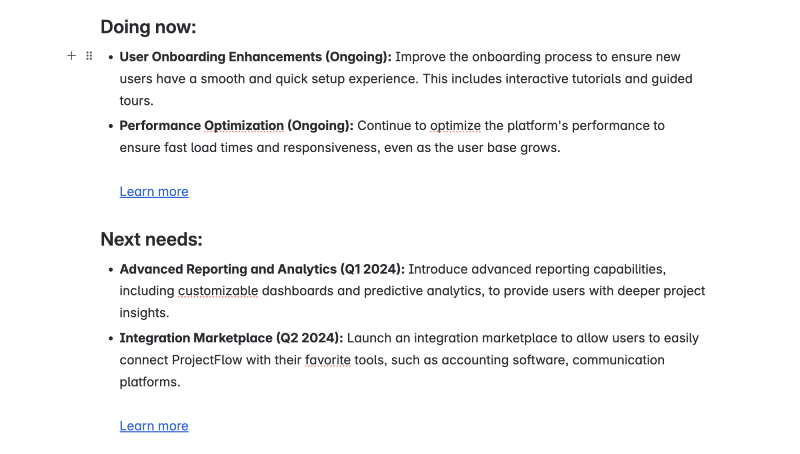
Task: Click the Advanced Reporting and Analytics (Q1 2024) text
Action: pos(262,269)
